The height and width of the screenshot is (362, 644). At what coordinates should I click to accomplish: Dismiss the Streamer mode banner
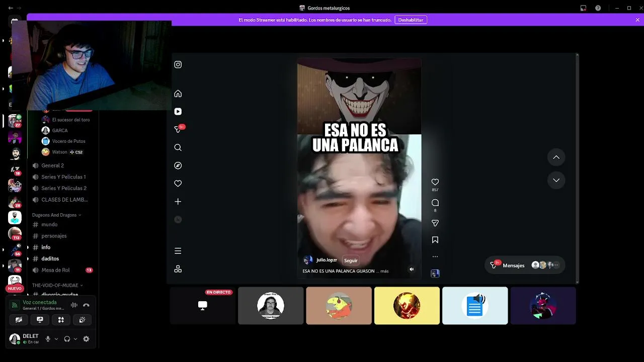tap(637, 20)
